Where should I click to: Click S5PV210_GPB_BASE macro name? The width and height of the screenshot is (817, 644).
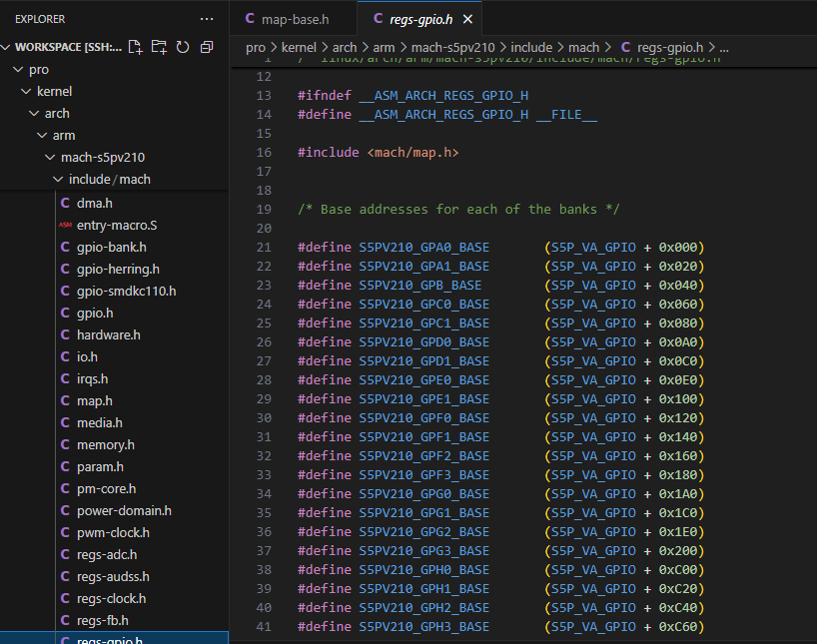click(x=419, y=285)
